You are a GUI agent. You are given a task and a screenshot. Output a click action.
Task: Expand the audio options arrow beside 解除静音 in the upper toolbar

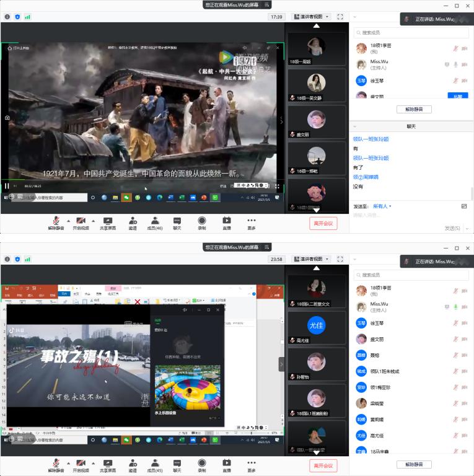coord(68,220)
